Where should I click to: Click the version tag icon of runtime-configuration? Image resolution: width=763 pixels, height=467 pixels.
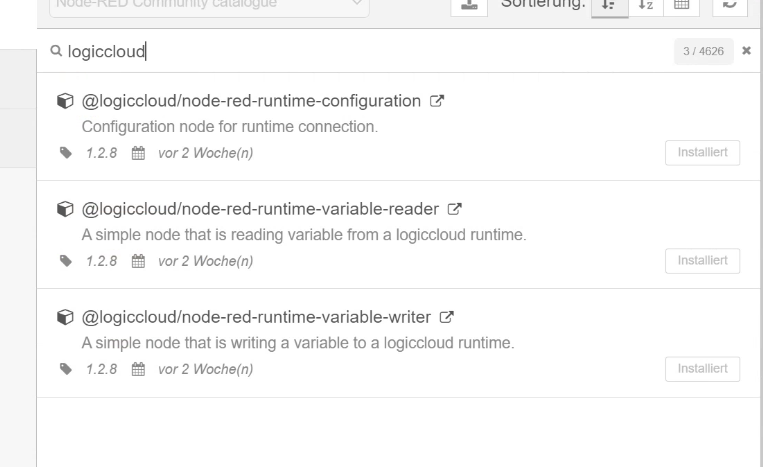tap(66, 153)
